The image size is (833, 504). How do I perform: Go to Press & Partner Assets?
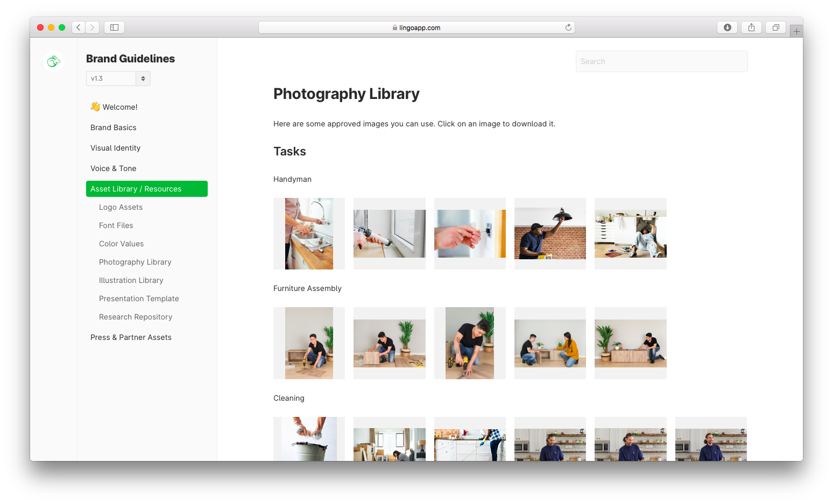pyautogui.click(x=131, y=337)
